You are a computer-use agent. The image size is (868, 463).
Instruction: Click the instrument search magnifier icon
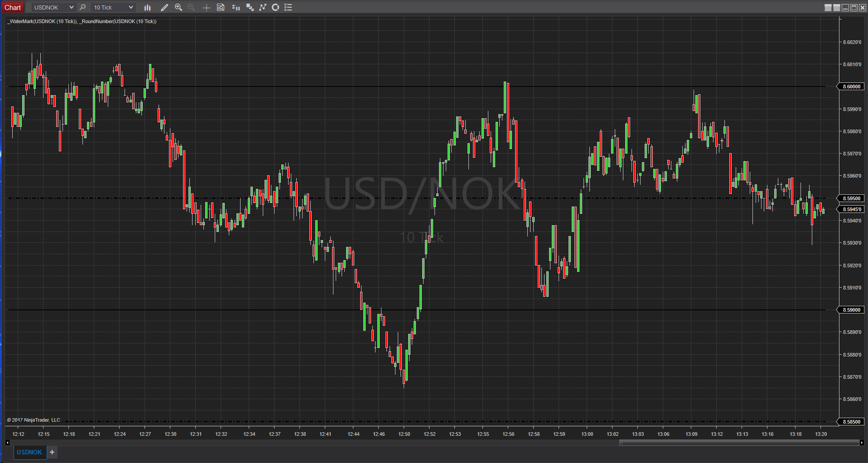(x=82, y=7)
